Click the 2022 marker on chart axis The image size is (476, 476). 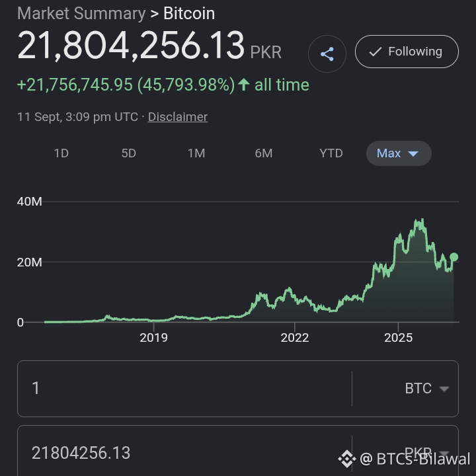pos(294,338)
